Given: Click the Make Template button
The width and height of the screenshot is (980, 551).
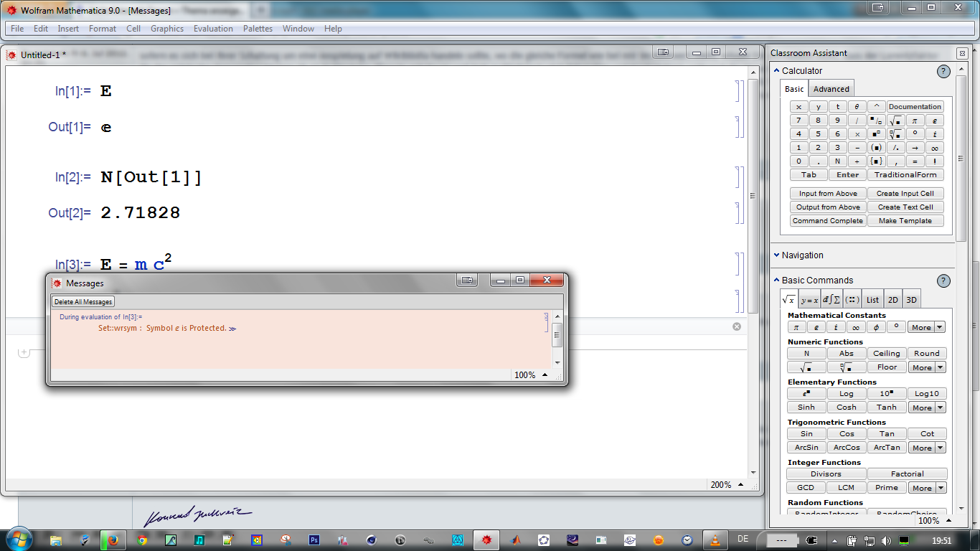Looking at the screenshot, I should 905,221.
